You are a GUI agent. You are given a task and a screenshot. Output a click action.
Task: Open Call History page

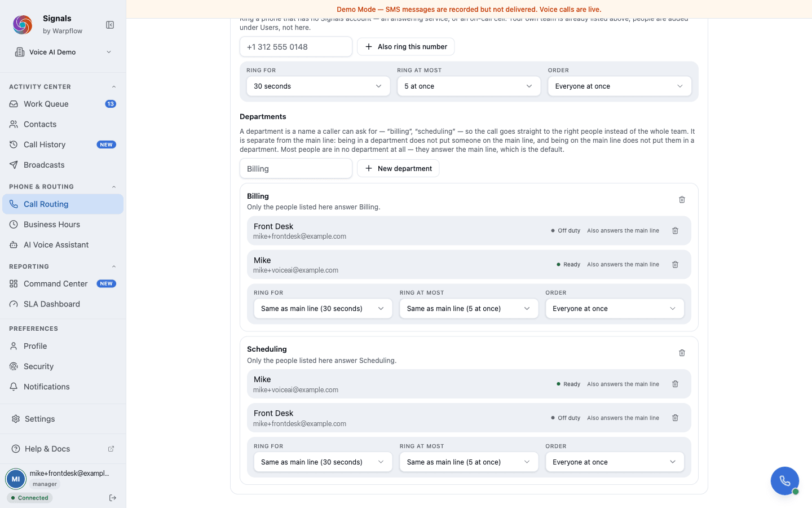[x=63, y=144]
